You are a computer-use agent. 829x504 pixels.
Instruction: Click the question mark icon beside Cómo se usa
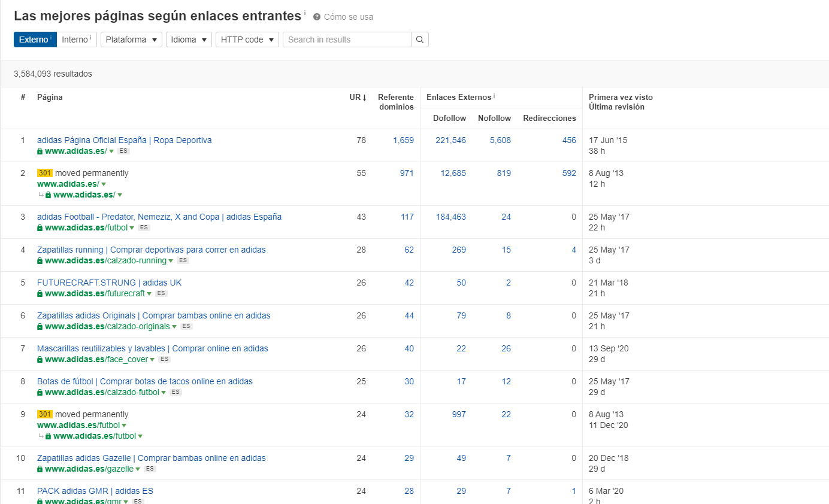[x=317, y=17]
